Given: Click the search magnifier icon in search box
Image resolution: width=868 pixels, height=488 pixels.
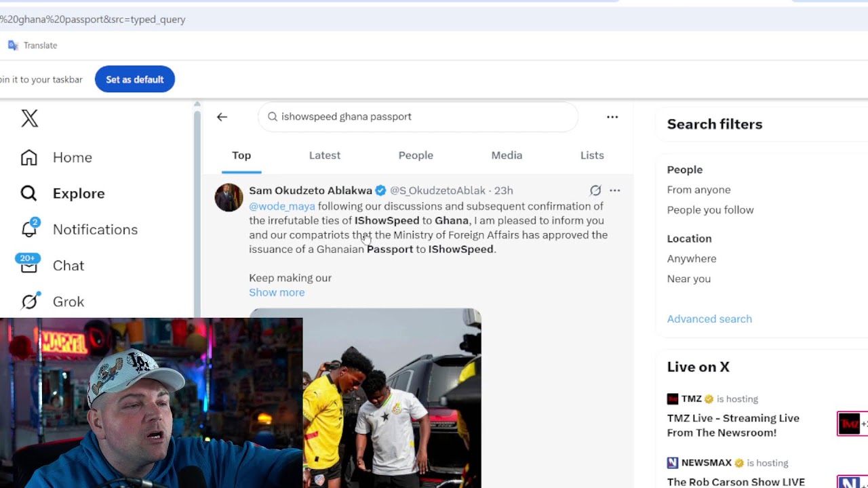Looking at the screenshot, I should (x=273, y=117).
